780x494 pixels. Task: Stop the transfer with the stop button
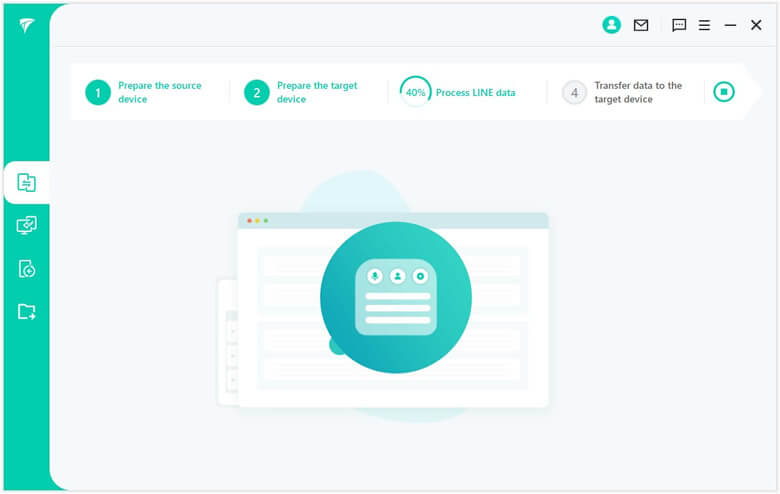coord(724,92)
